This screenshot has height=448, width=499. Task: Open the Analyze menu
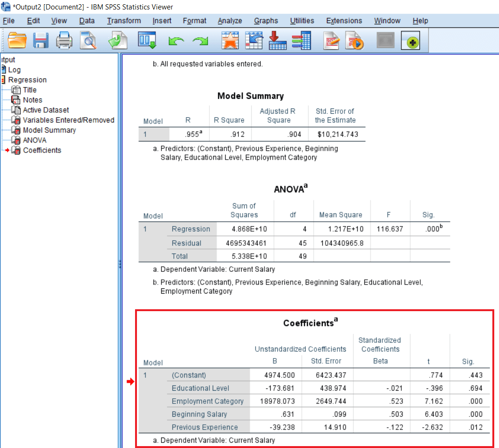point(230,21)
